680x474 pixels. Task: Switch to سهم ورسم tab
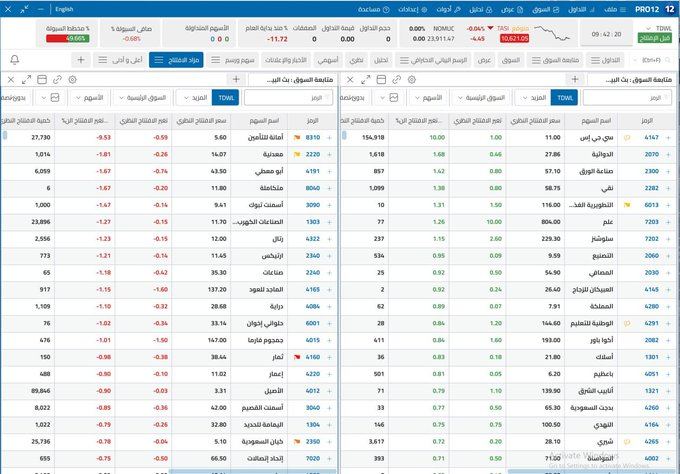coord(232,60)
